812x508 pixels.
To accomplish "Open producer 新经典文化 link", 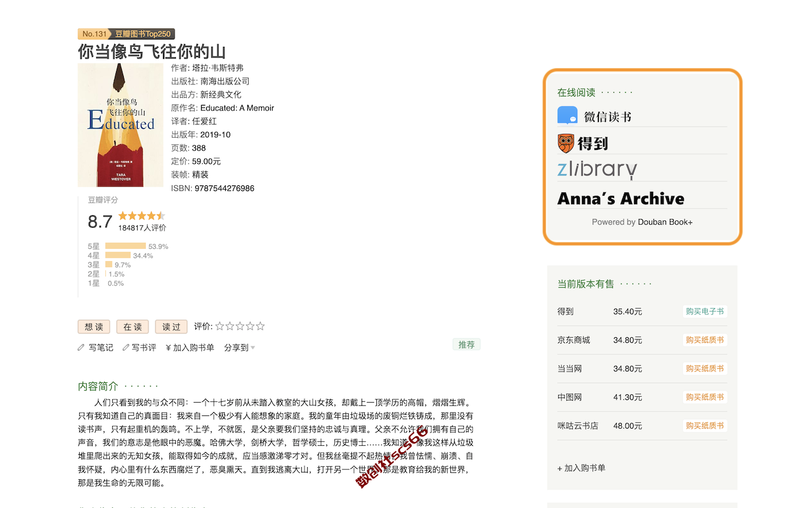I will click(x=221, y=95).
